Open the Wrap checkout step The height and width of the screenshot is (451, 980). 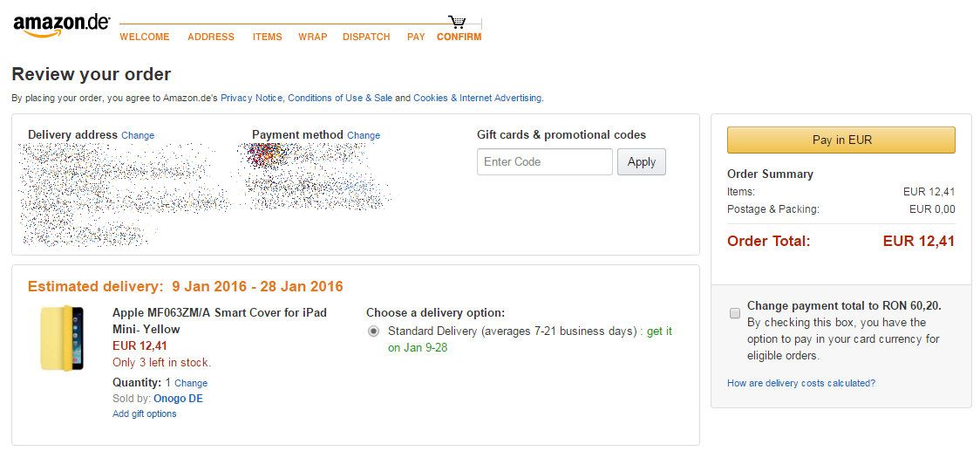[313, 37]
